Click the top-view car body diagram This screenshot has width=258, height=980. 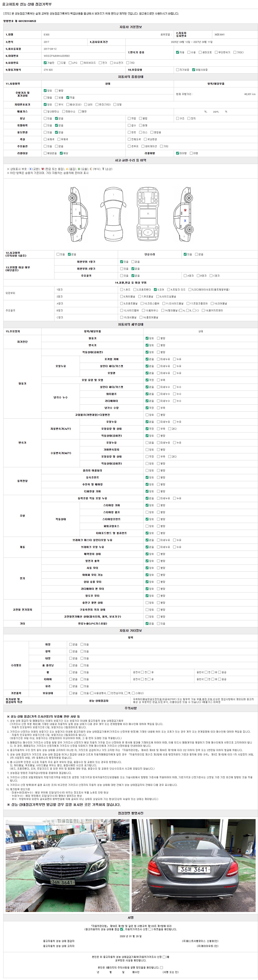[113, 214]
